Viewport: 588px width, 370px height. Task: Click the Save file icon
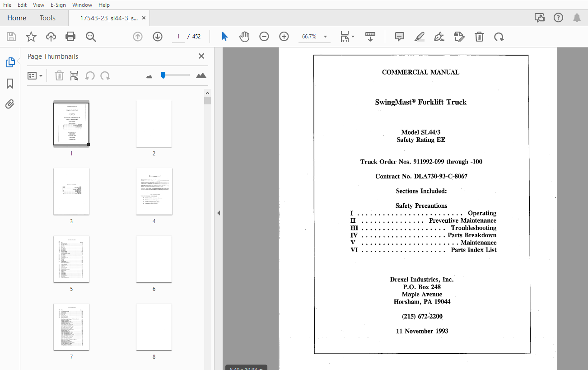pos(11,37)
